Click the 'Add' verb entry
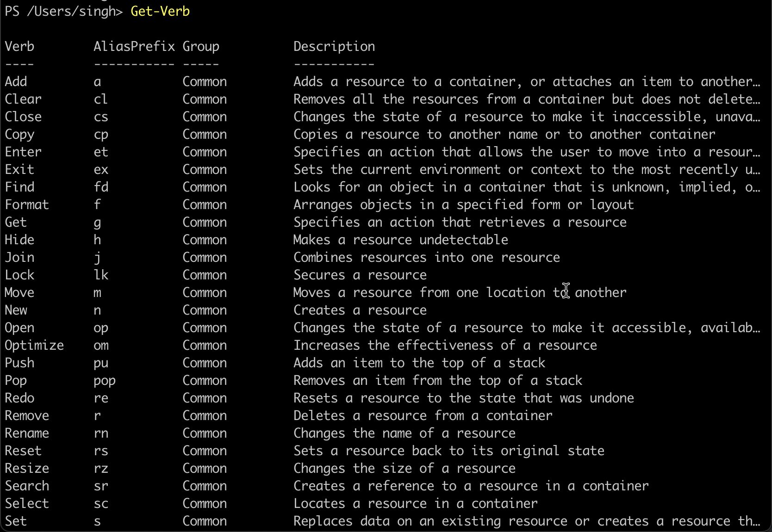This screenshot has height=532, width=772. [16, 81]
